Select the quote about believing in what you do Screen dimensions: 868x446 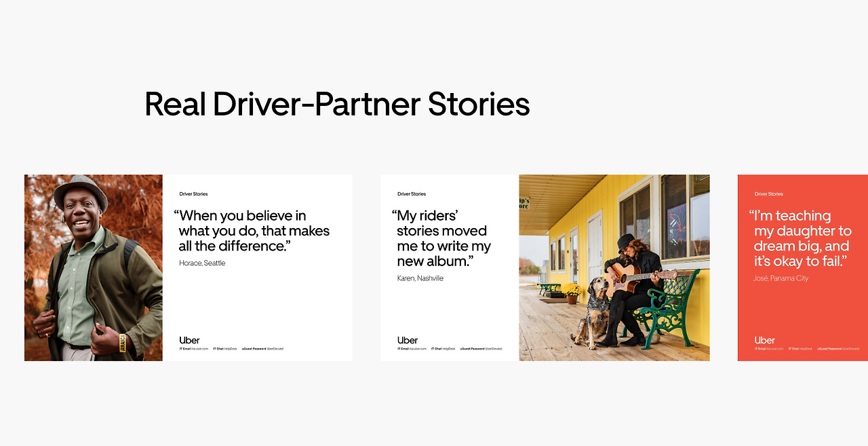[252, 231]
